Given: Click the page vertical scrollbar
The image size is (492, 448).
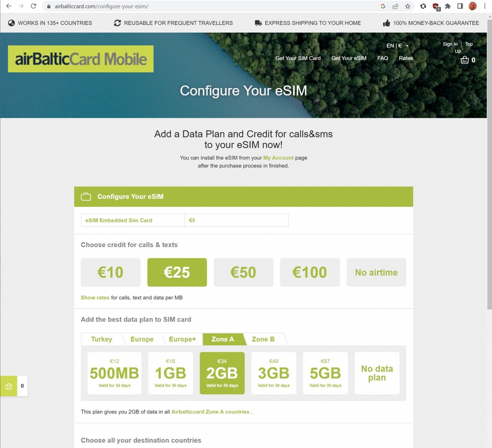Looking at the screenshot, I should coord(489,165).
